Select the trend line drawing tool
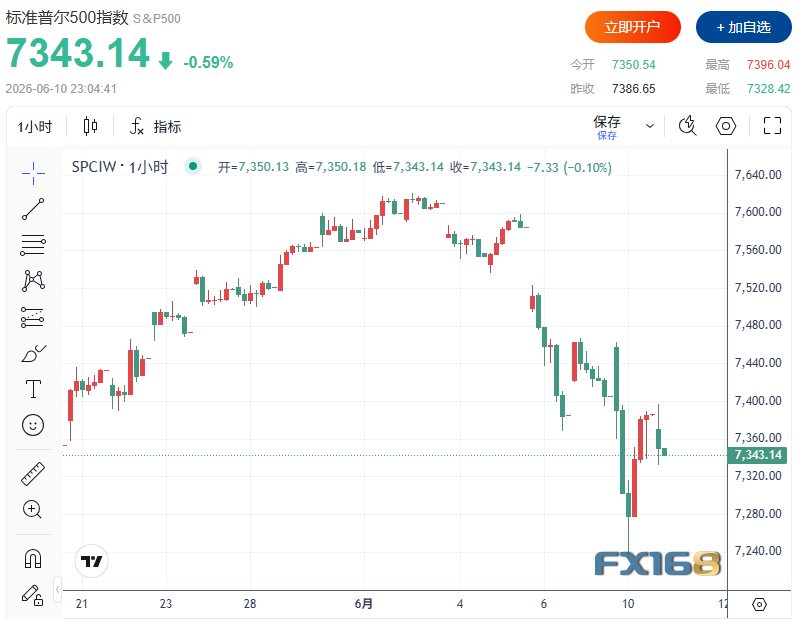Image resolution: width=798 pixels, height=619 pixels. click(x=33, y=209)
